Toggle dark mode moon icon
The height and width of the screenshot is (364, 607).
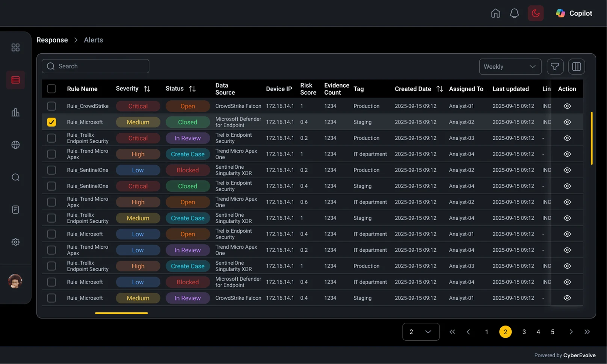535,14
